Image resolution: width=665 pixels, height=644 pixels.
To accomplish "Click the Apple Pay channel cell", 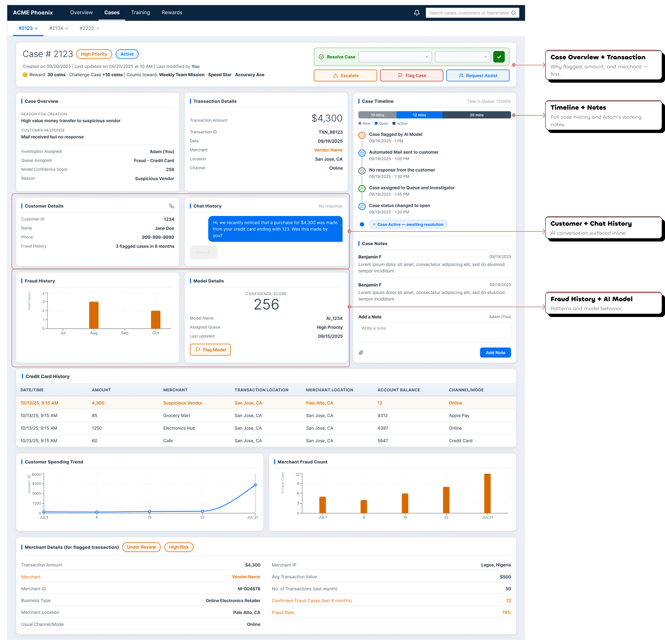I will click(x=459, y=415).
